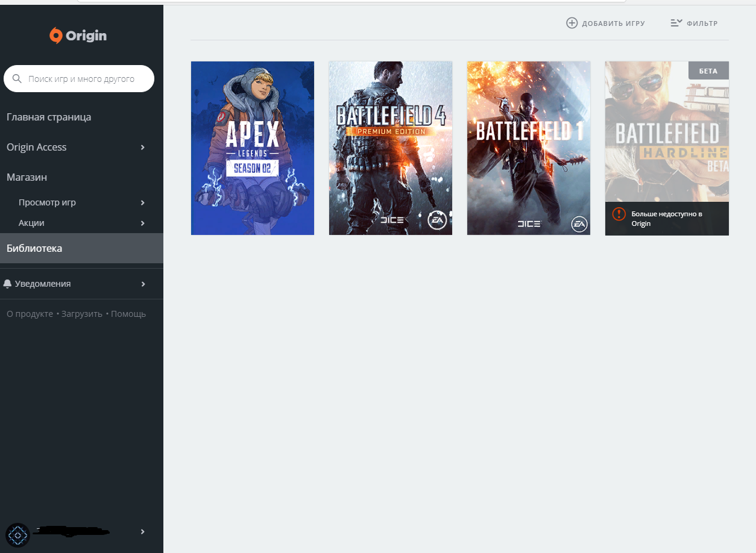Open the Помощь link
Viewport: 756px width, 553px height.
[x=128, y=314]
